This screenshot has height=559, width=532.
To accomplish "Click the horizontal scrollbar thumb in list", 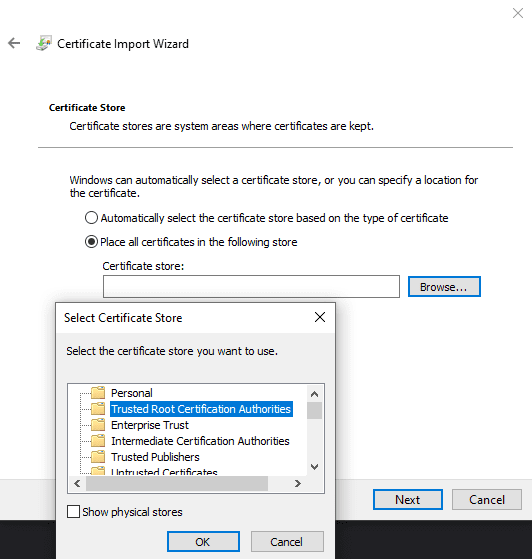I will tap(177, 483).
